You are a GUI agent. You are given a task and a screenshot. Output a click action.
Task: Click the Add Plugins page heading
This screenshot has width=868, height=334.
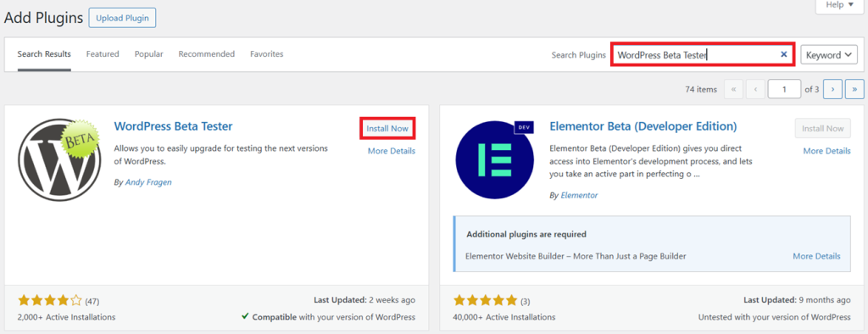[44, 18]
